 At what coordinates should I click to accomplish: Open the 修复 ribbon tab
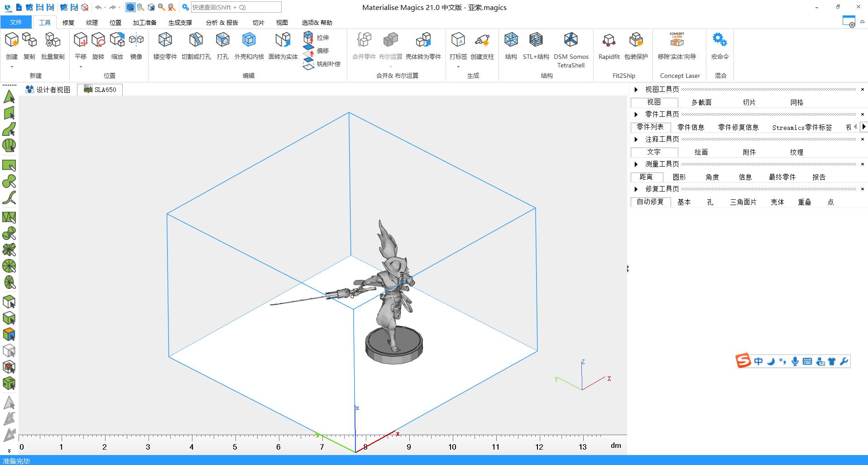(68, 23)
